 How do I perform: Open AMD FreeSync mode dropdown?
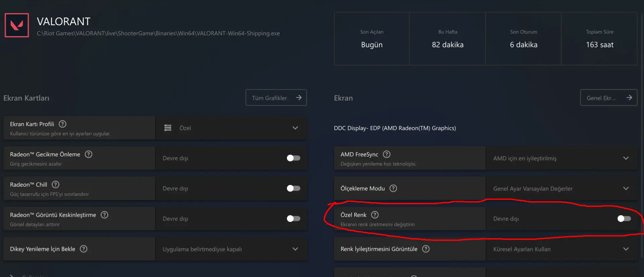(561, 158)
